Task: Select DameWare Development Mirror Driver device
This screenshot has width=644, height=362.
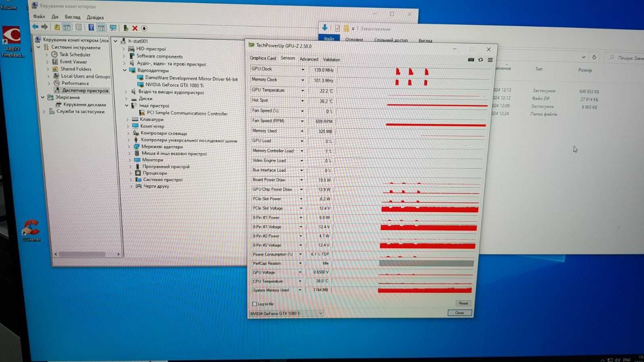Action: (x=191, y=78)
